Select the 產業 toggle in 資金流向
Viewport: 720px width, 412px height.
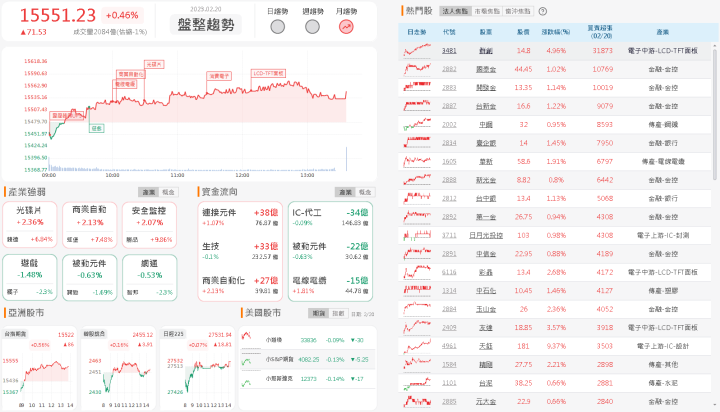pyautogui.click(x=345, y=192)
